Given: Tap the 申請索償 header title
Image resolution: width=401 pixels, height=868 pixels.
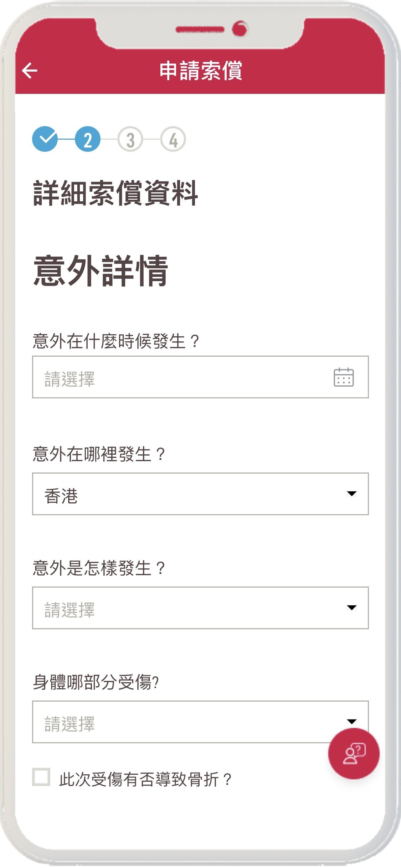Looking at the screenshot, I should tap(201, 71).
